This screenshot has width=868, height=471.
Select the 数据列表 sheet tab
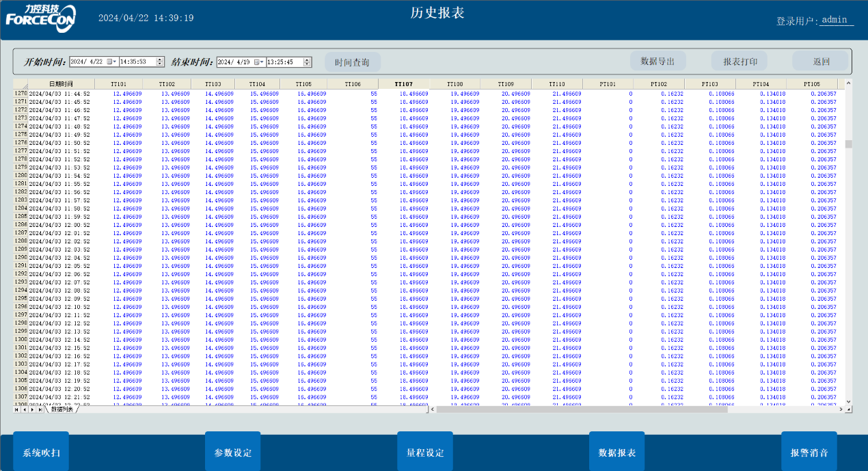pos(62,409)
